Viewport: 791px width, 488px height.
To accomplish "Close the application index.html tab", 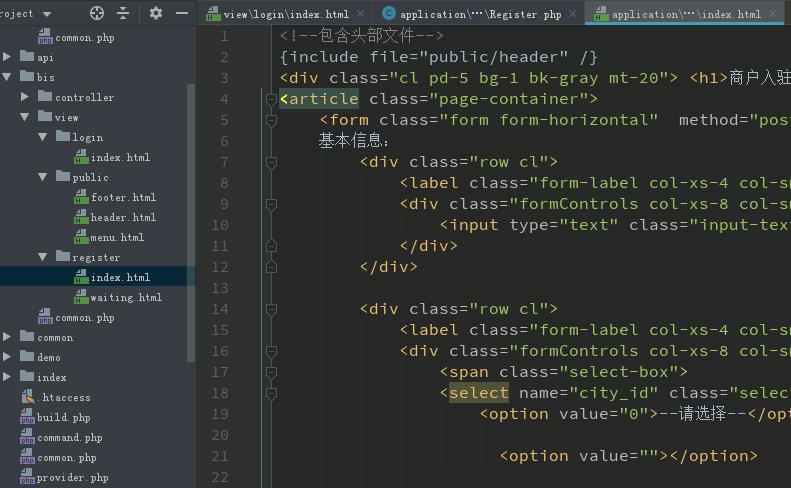I will (772, 14).
